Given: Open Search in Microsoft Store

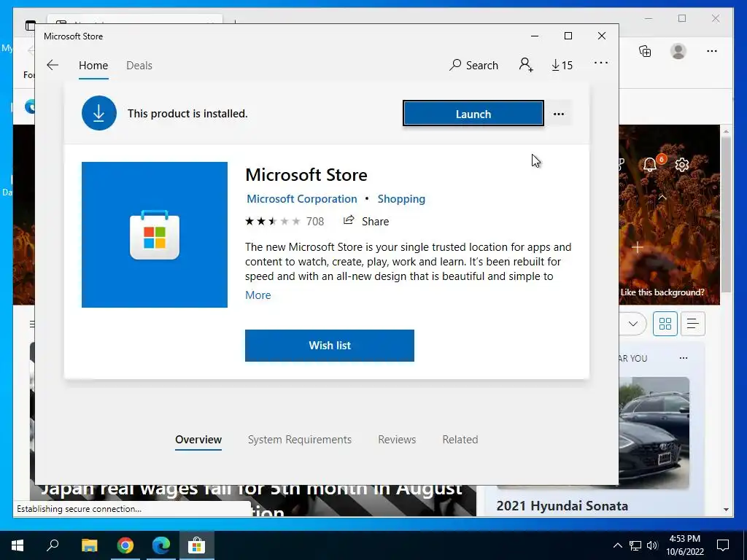Looking at the screenshot, I should click(x=473, y=65).
